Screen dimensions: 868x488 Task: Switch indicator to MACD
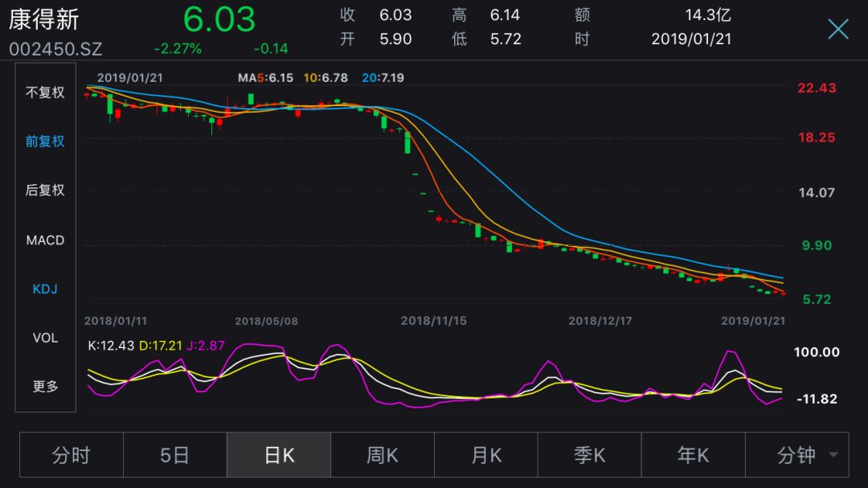point(45,240)
